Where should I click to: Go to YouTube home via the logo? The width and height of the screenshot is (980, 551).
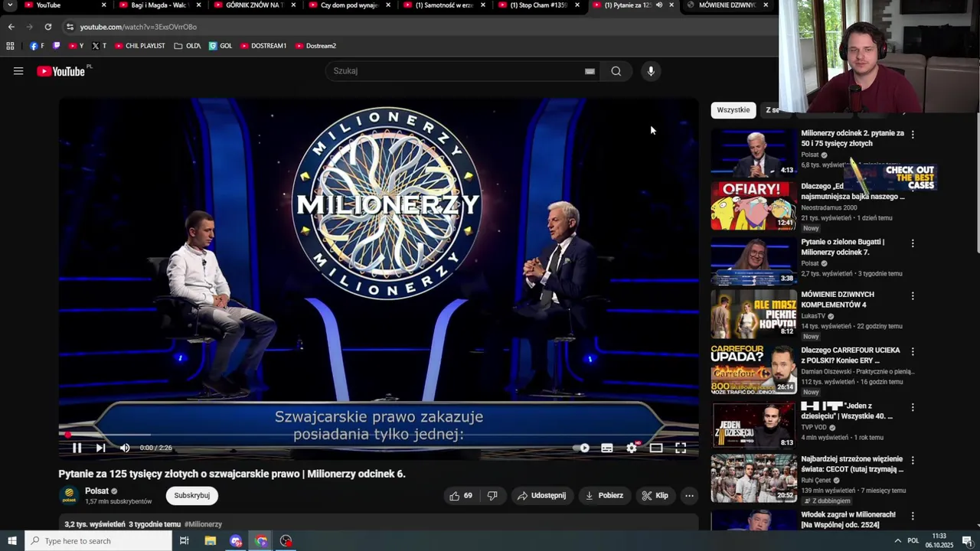pos(60,71)
